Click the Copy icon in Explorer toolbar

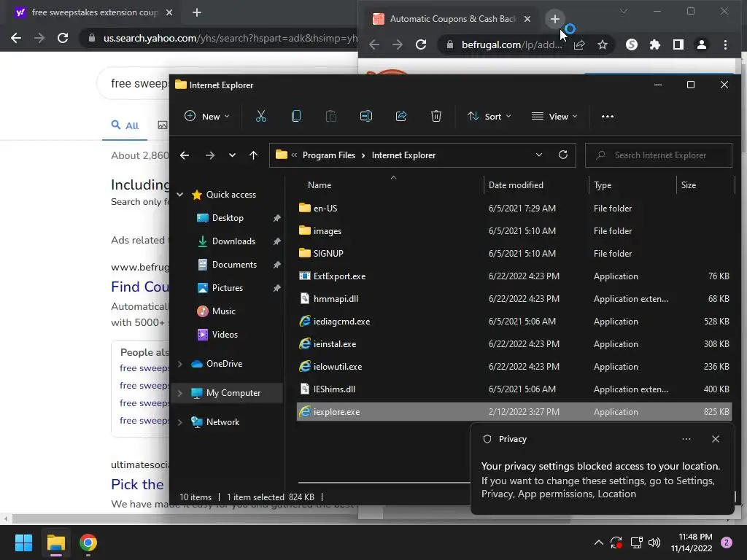click(296, 116)
